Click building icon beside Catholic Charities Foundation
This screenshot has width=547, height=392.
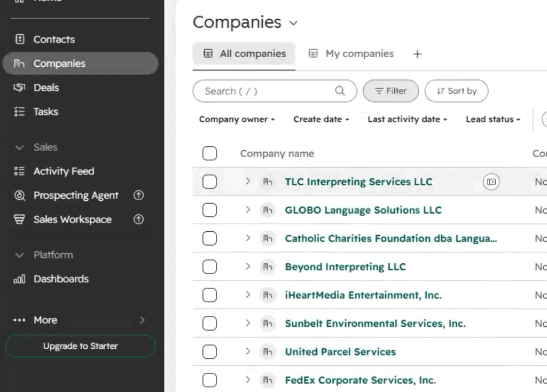coord(268,239)
